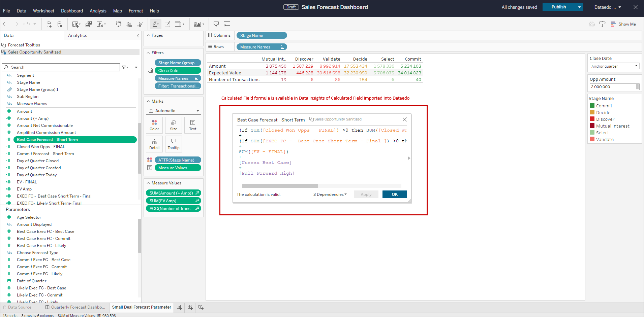Open the Quarterly Forecast Dashboard tab
This screenshot has height=317, width=644.
pos(75,307)
